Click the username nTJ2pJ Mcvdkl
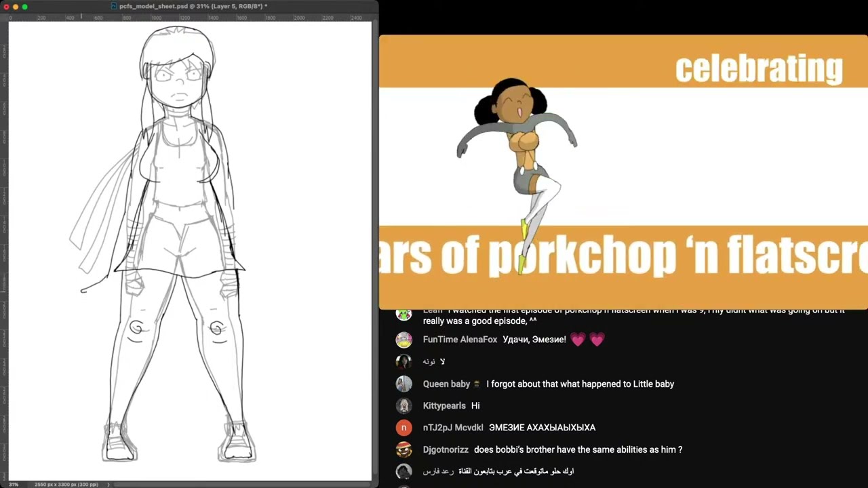 [x=453, y=428]
